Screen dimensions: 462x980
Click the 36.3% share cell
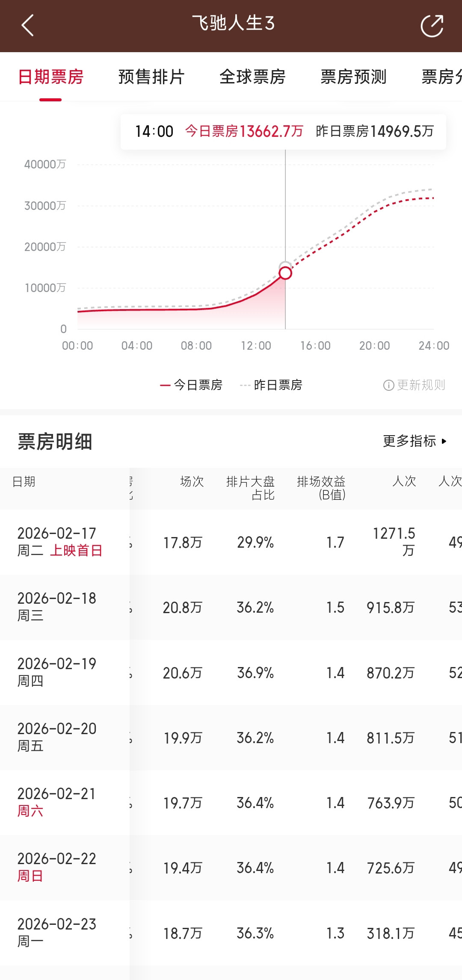click(255, 933)
